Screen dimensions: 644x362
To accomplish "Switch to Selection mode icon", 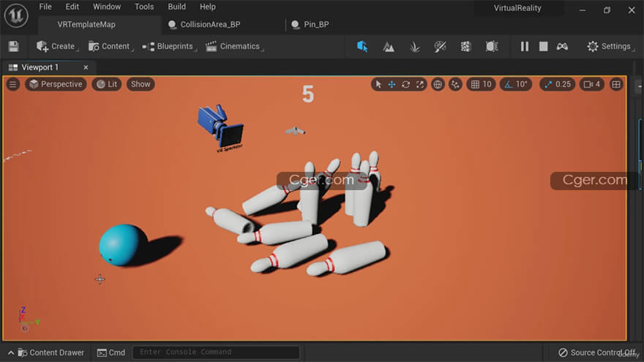I will pos(362,46).
